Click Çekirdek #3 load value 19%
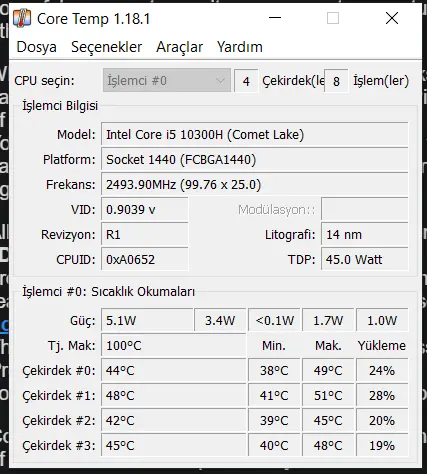Screen dimensions: 427x474 tap(382, 445)
